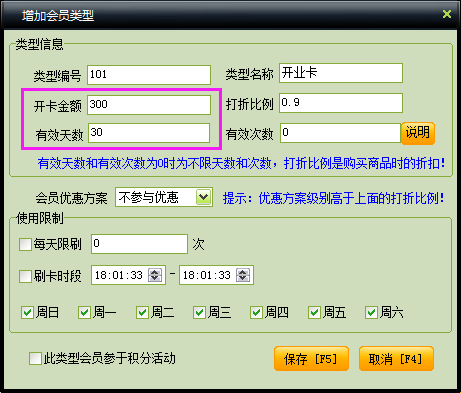This screenshot has width=461, height=393.
Task: Open the 说明 explanation button
Action: (x=418, y=133)
